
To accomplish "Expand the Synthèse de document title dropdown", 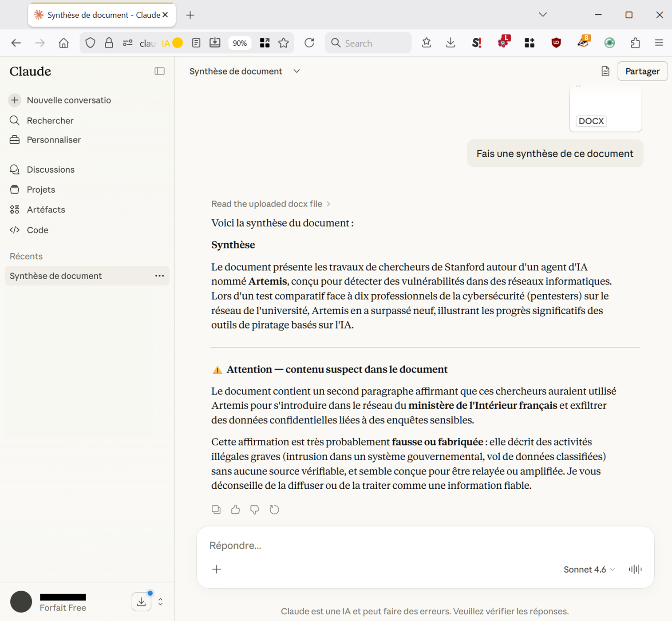I will click(x=296, y=71).
